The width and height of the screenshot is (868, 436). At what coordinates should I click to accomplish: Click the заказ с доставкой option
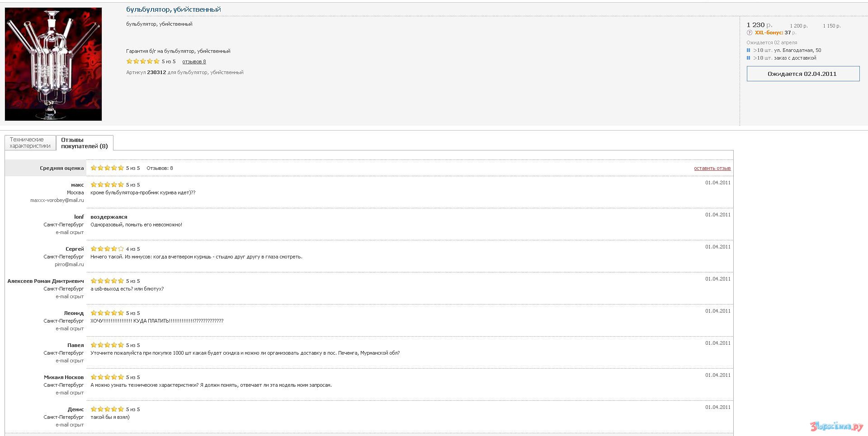point(795,58)
